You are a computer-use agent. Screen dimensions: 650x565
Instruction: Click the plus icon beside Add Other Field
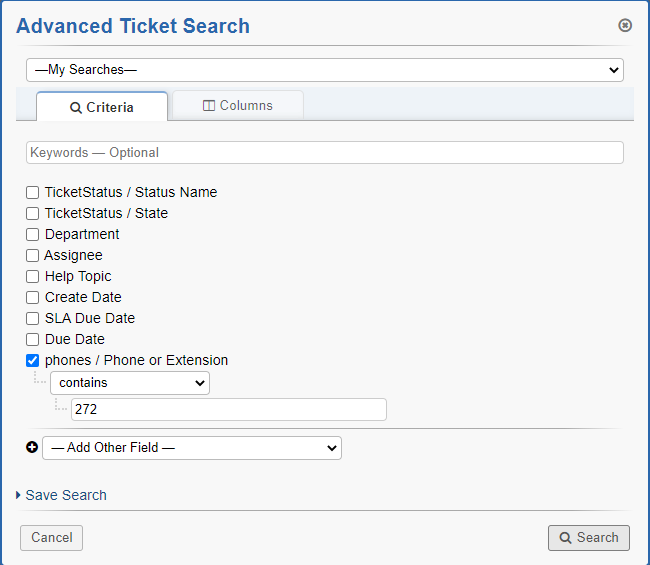[x=32, y=448]
